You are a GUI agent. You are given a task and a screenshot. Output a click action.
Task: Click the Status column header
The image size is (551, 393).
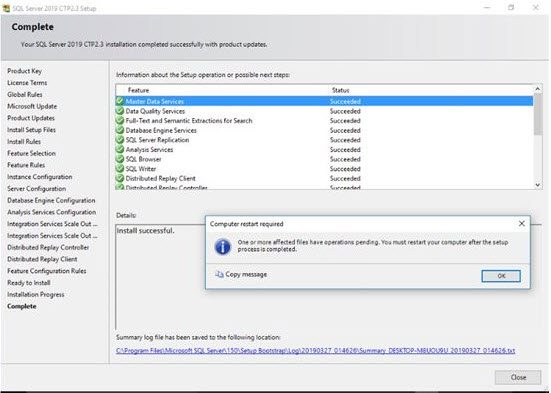click(341, 90)
